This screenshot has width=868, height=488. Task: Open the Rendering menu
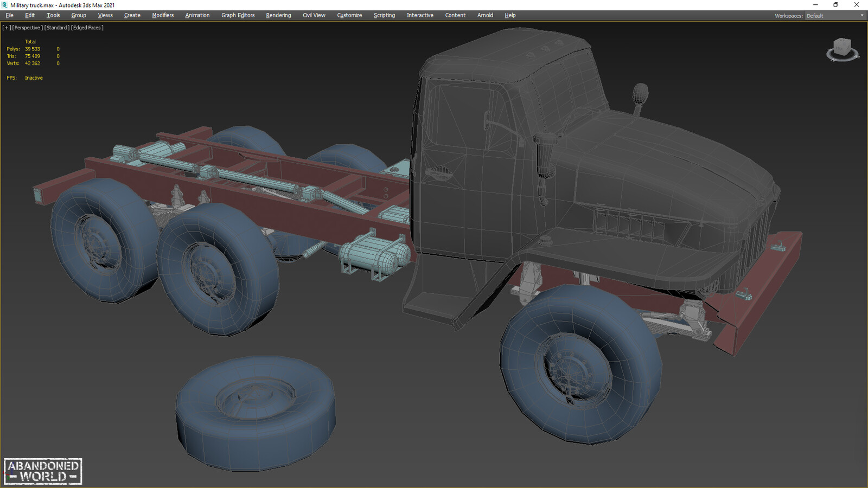[x=278, y=15]
